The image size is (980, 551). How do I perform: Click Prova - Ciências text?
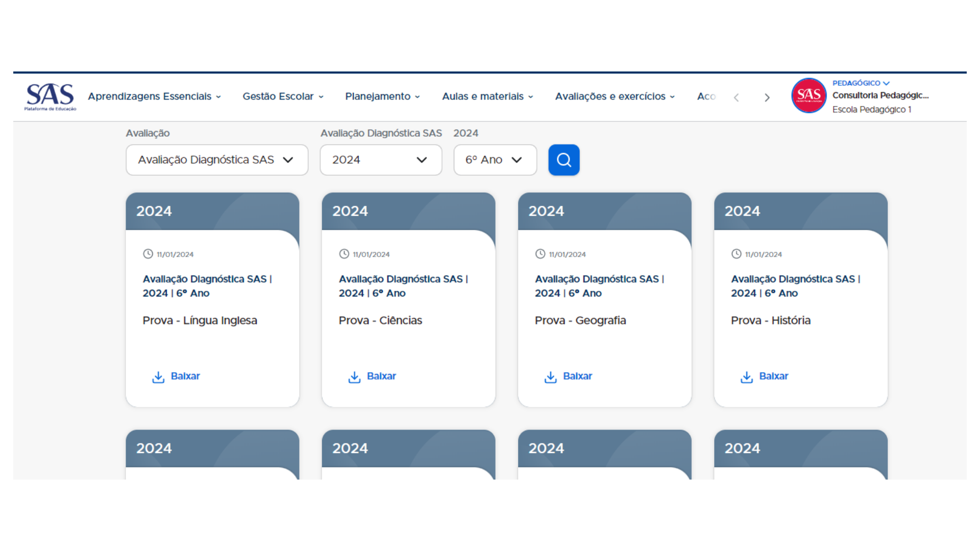[380, 320]
